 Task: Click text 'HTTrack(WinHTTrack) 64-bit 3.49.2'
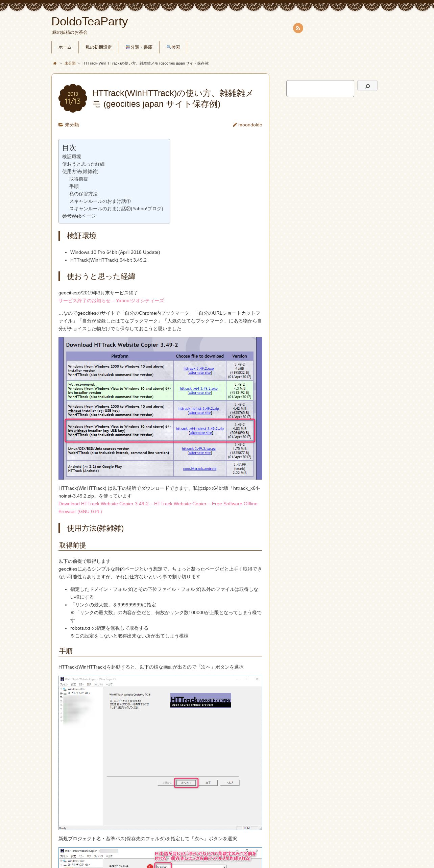click(x=108, y=260)
